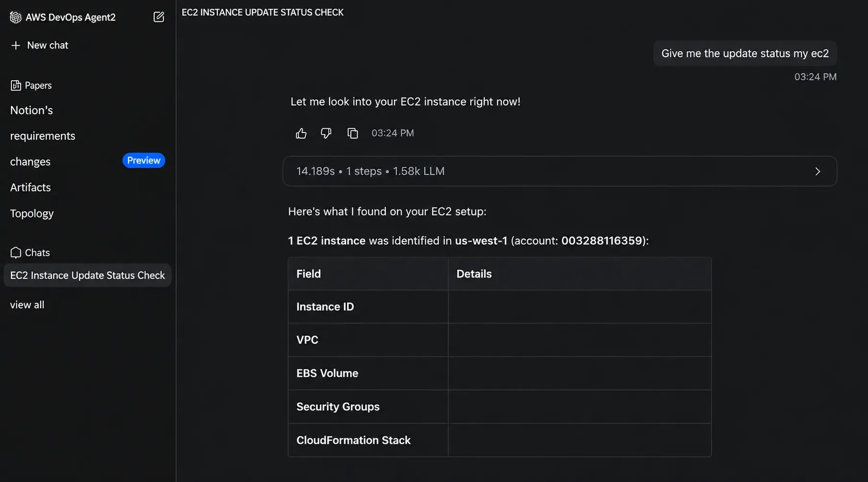Click the Papers sidebar icon
Viewport: 868px width, 482px height.
tap(15, 85)
